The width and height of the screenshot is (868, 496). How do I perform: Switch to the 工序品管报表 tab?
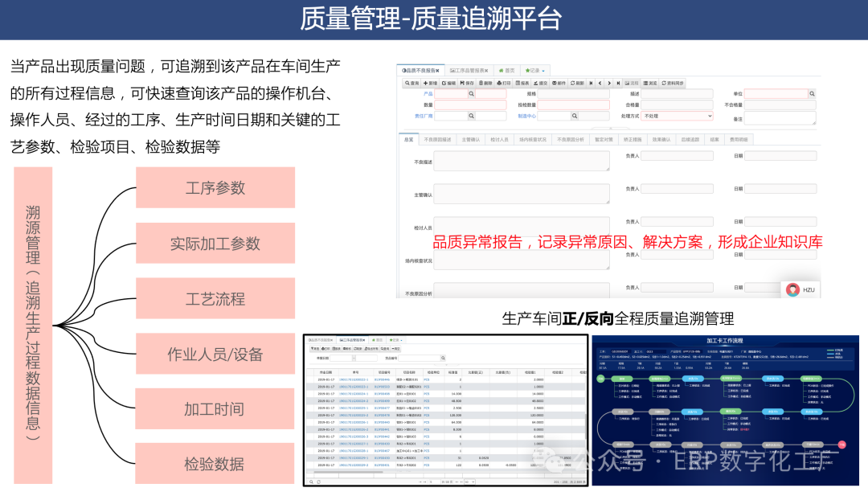pos(469,71)
